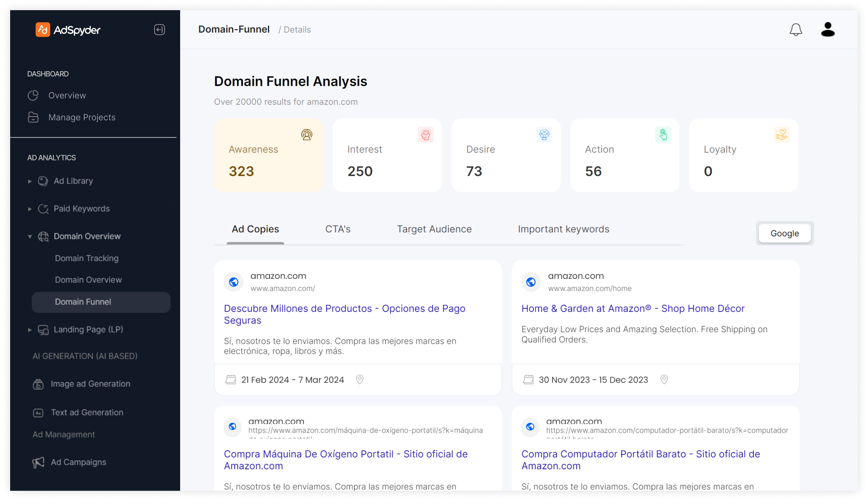The image size is (868, 501).
Task: Open Compra Computador Portátil Barato link
Action: [x=641, y=460]
